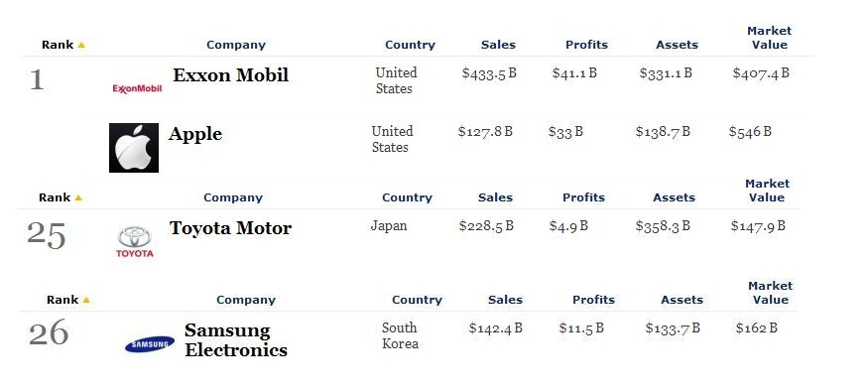Click the sort arrow beside the top Rank header
Viewport: 868px width, 390px height.
(81, 46)
